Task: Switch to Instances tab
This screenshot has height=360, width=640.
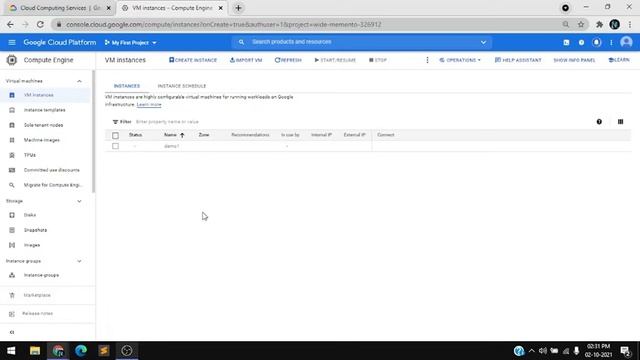Action: 127,86
